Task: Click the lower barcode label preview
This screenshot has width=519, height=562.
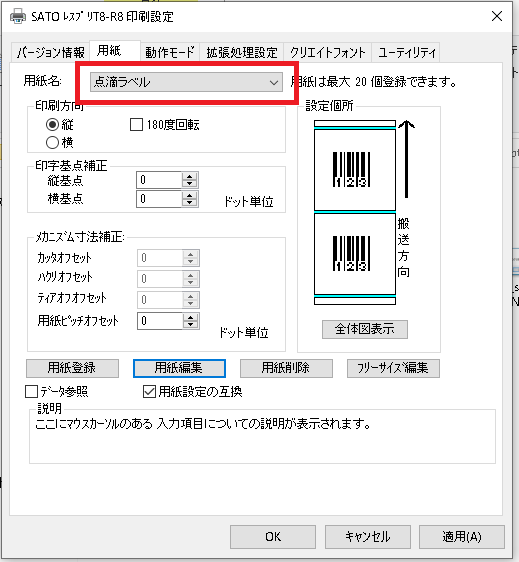Action: [x=355, y=254]
